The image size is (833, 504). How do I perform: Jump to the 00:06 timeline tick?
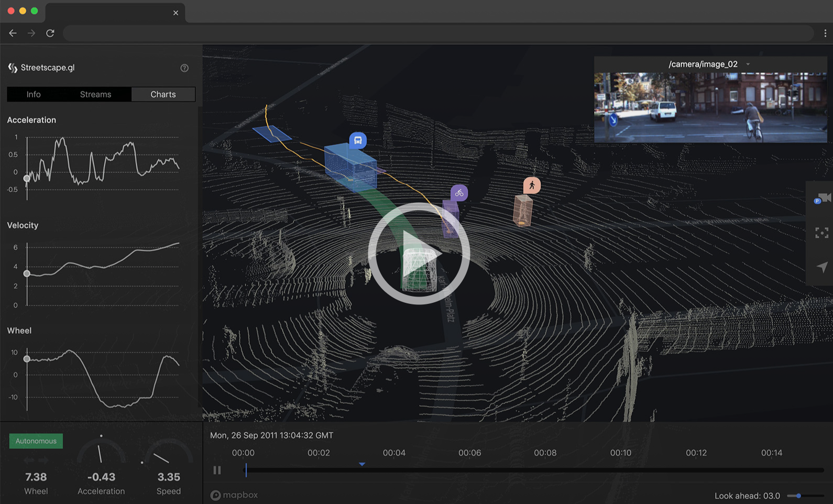coord(469,453)
